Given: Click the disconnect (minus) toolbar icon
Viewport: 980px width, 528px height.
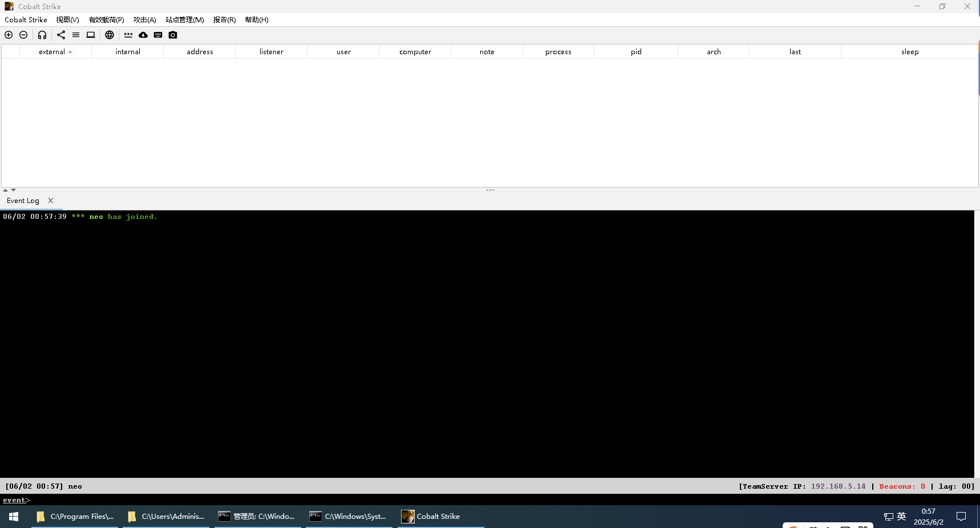Looking at the screenshot, I should coord(23,35).
